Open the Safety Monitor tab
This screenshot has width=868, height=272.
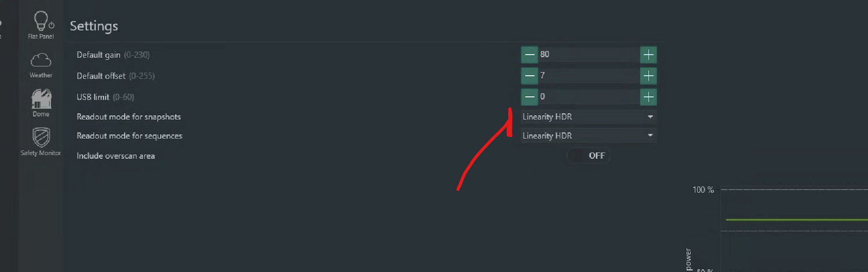[41, 141]
